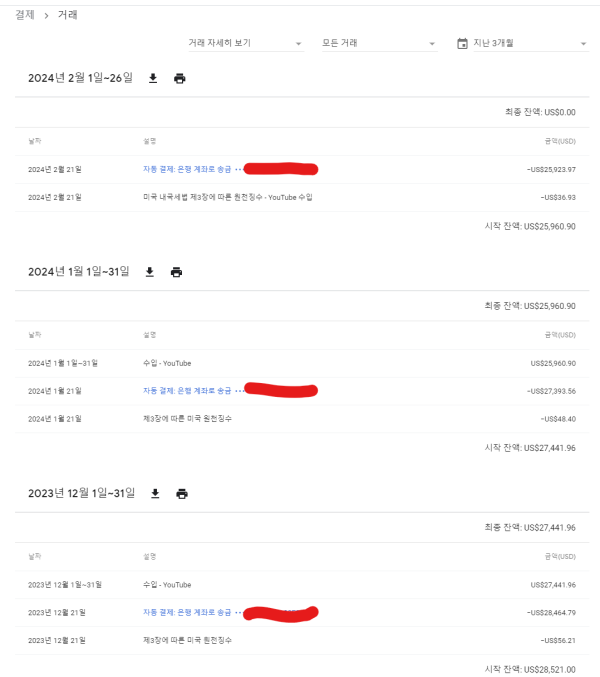Screen dimensions: 600x677
Task: Print the December 2023 statement
Action: 182,493
